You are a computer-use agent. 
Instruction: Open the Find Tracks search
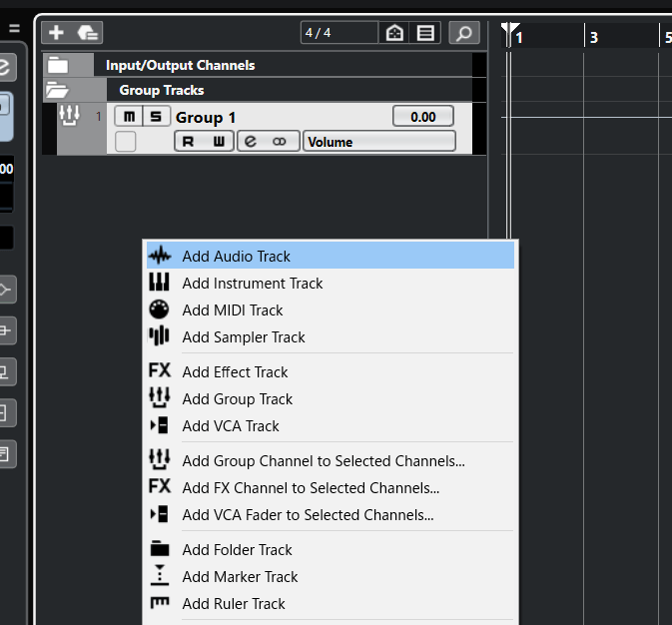(x=463, y=33)
